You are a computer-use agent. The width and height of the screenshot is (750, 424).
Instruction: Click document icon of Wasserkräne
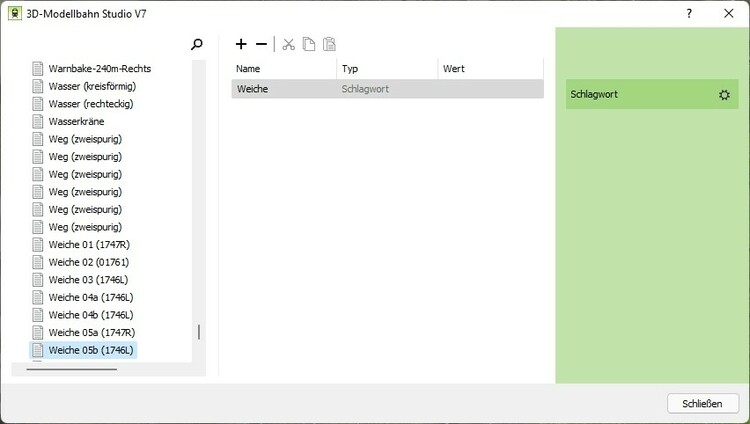pyautogui.click(x=38, y=121)
